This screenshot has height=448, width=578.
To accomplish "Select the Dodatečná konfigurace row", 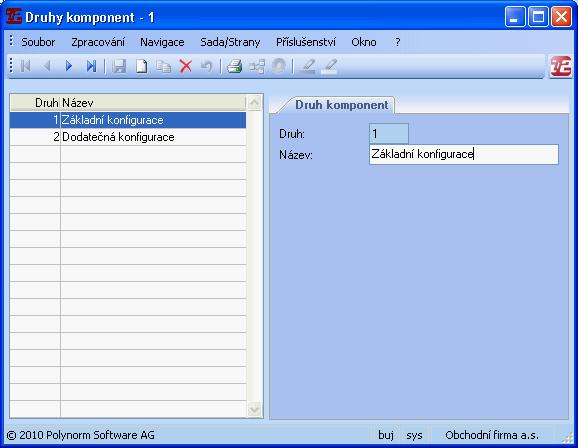I will click(128, 137).
